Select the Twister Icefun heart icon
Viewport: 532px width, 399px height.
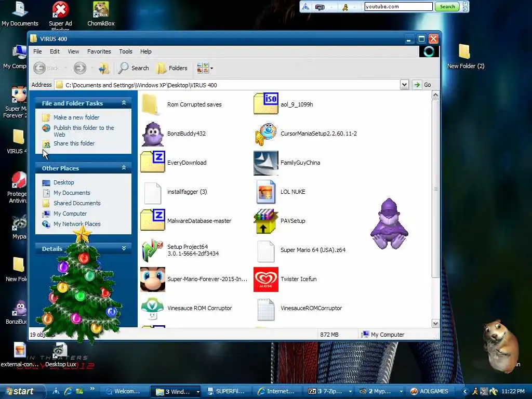coord(266,279)
